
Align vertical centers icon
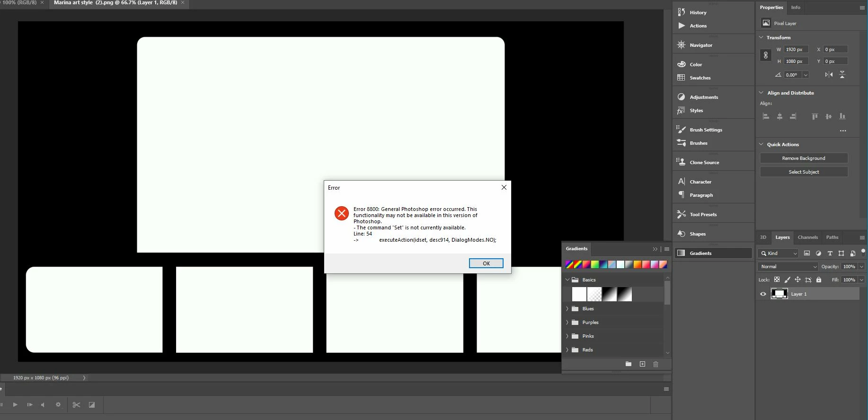(x=829, y=116)
